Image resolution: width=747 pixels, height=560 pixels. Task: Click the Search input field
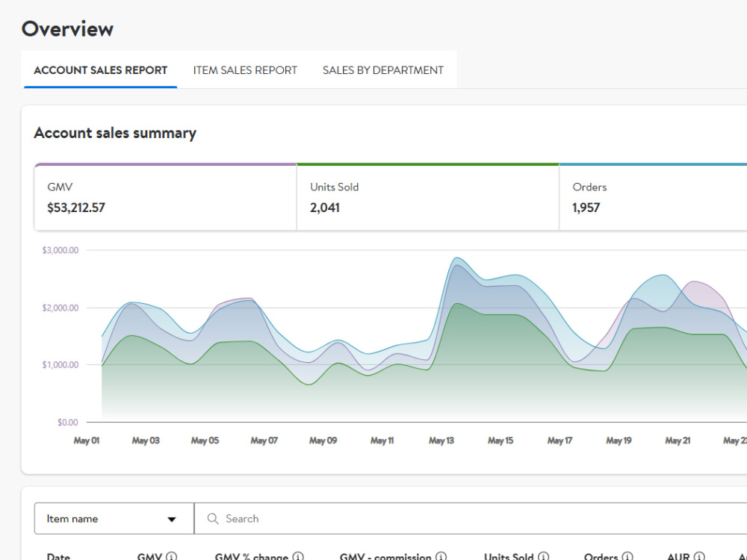(x=471, y=519)
